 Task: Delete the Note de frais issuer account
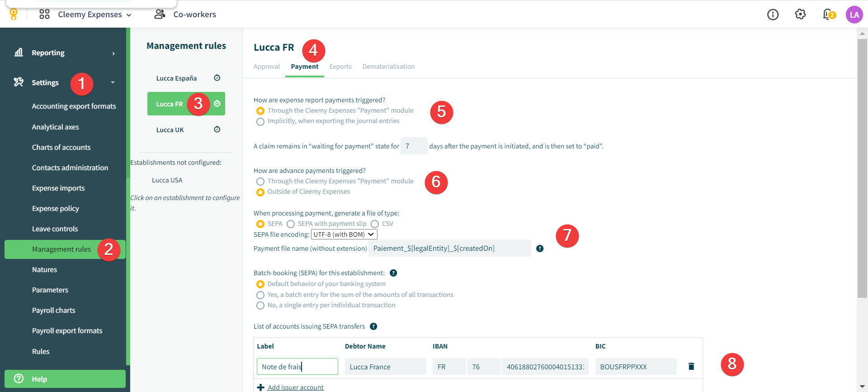point(691,366)
